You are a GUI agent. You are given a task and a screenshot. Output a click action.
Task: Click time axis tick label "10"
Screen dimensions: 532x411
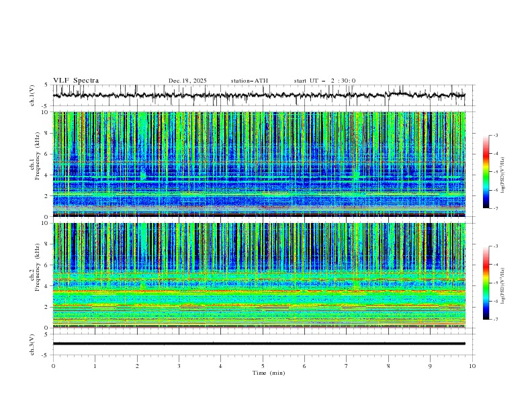pos(472,366)
